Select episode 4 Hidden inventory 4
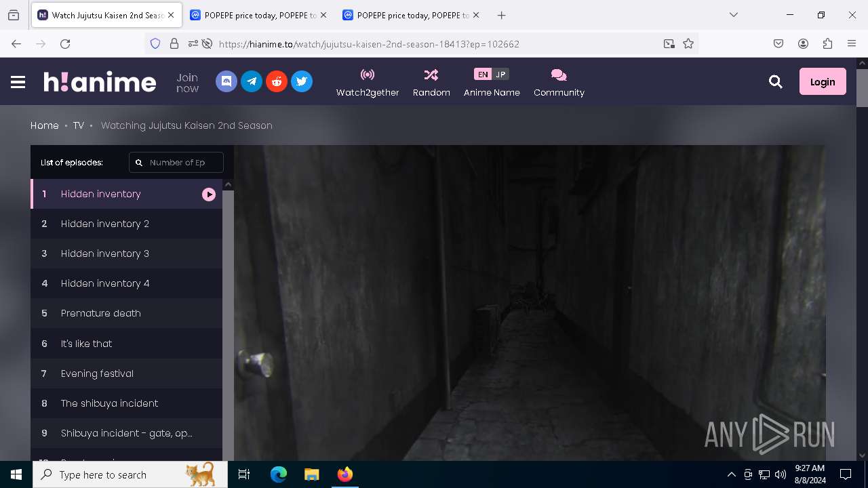868x488 pixels. [126, 283]
